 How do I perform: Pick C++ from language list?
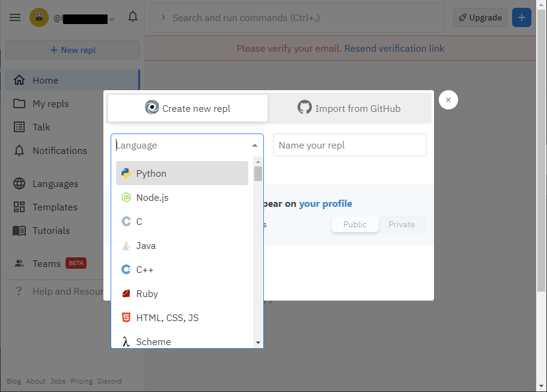pyautogui.click(x=182, y=269)
